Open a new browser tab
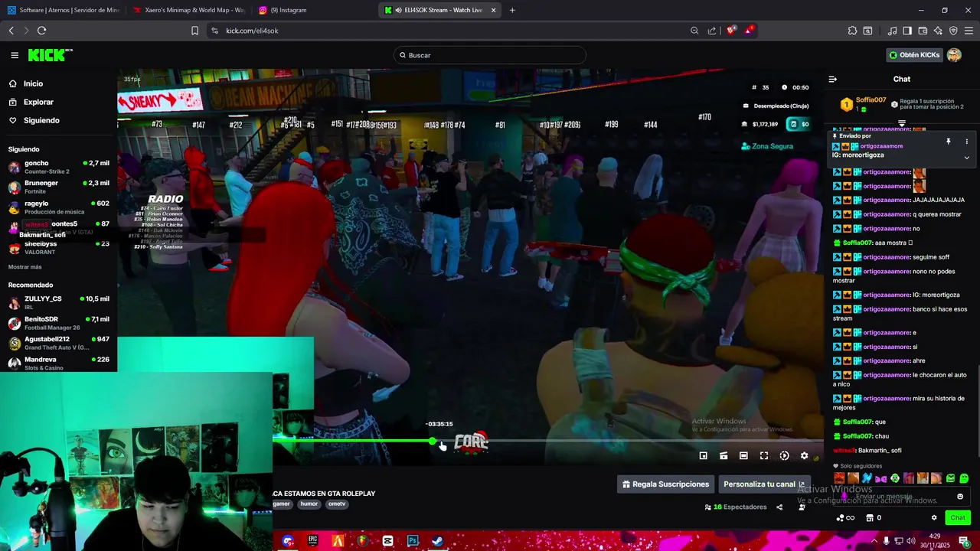The image size is (980, 551). pyautogui.click(x=512, y=10)
